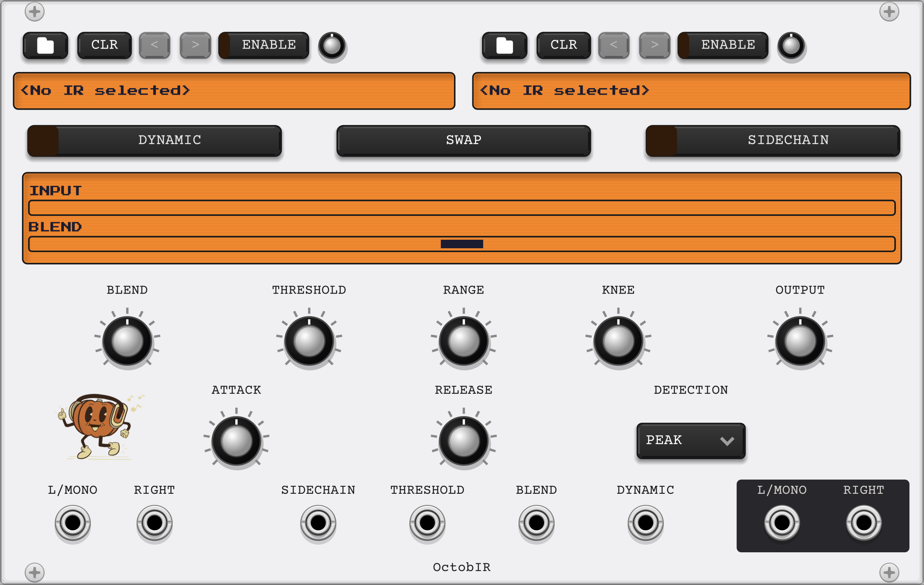
Task: Click the chevron arrow on PEAK selector
Action: pos(727,441)
